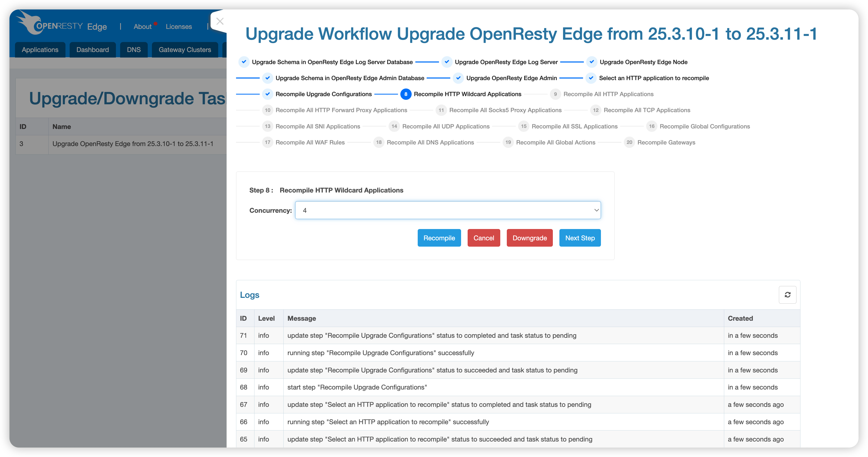The image size is (868, 457).
Task: Open the Concurrency dropdown
Action: click(447, 210)
